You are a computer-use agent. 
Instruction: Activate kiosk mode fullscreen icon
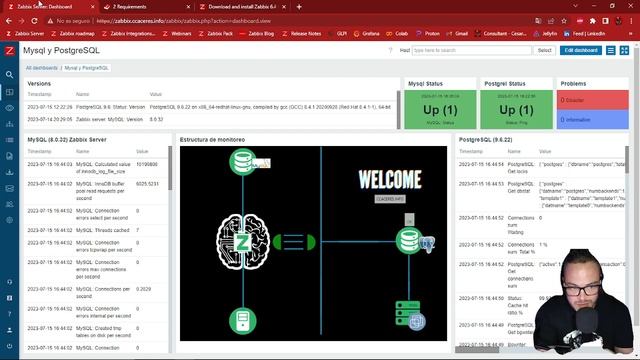(624, 50)
